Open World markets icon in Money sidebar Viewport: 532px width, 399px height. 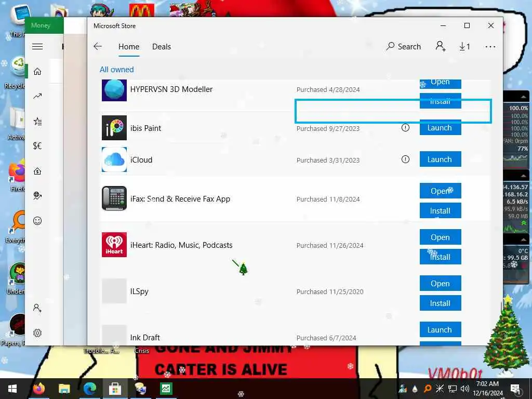(37, 196)
